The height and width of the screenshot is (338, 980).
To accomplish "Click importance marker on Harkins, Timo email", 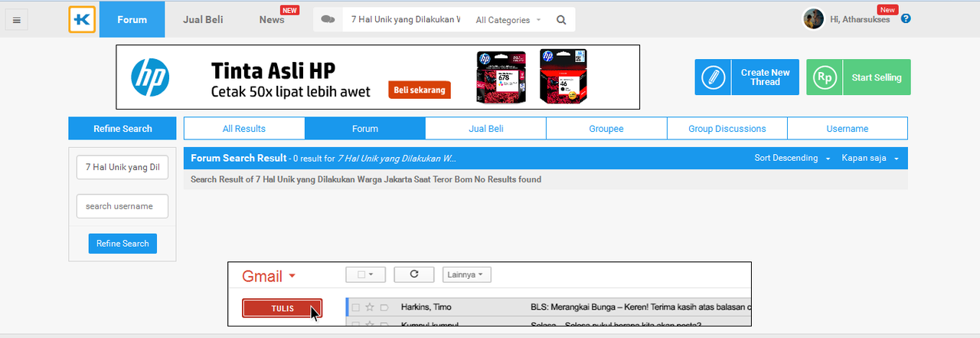I will tap(384, 307).
